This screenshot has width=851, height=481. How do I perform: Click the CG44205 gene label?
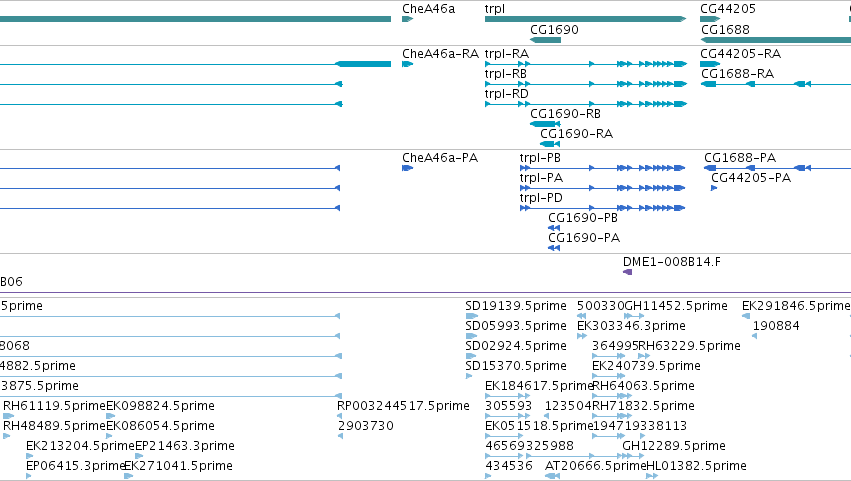tap(727, 9)
